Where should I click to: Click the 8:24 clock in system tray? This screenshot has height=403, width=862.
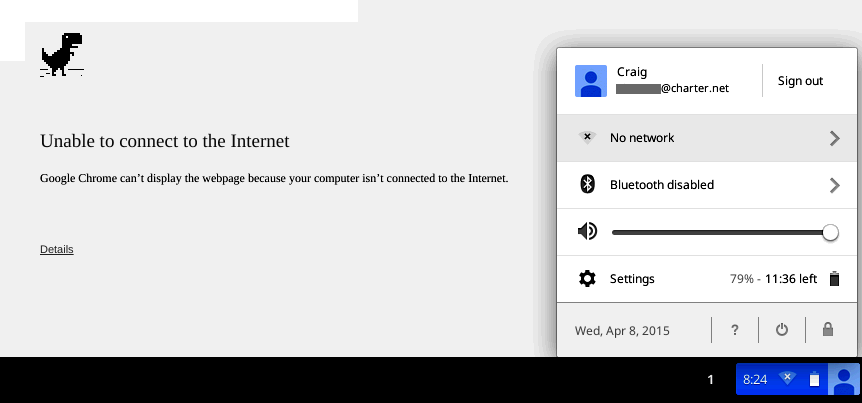755,380
